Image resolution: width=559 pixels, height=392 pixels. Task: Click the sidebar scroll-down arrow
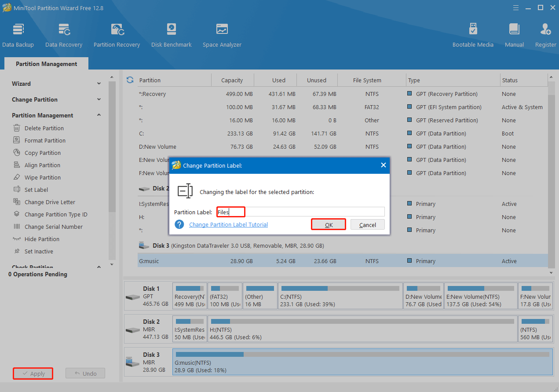pos(112,264)
